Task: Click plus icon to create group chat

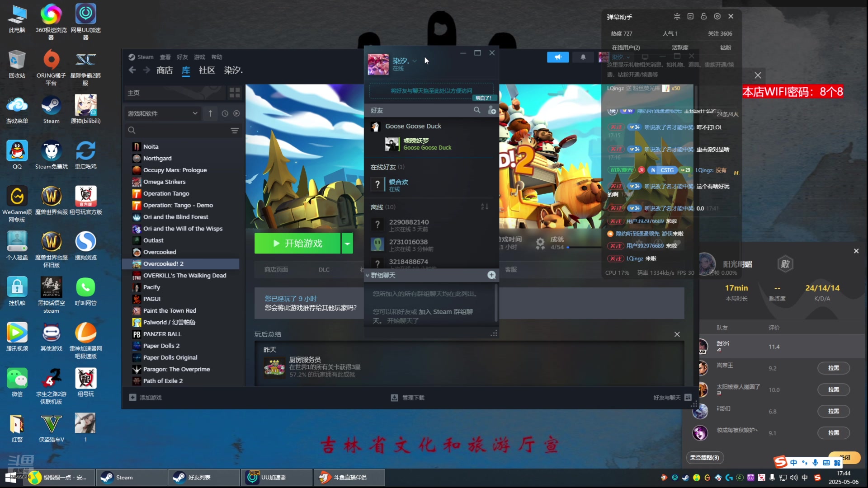Action: 491,275
